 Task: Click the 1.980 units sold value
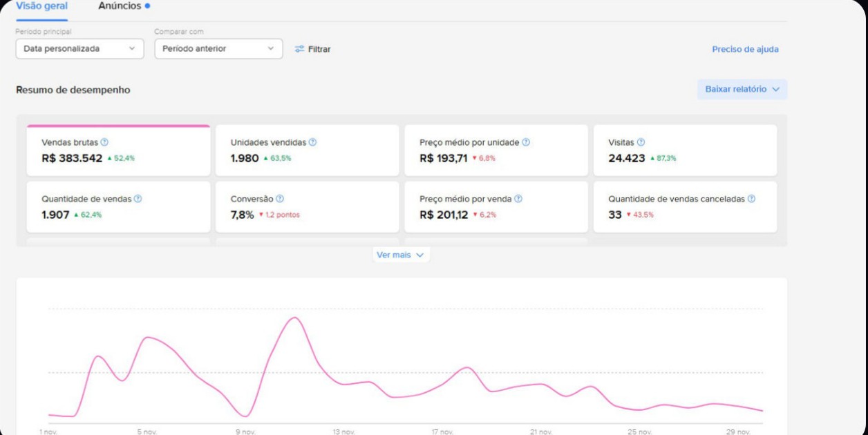point(245,158)
